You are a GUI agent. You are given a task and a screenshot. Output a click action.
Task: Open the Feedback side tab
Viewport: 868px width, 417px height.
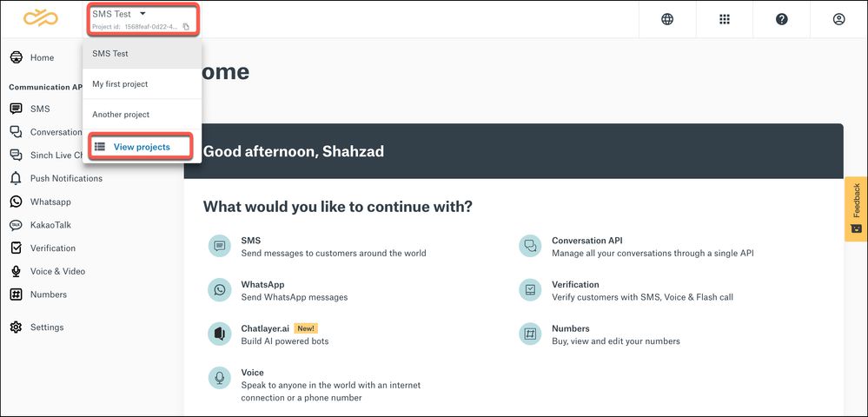point(856,208)
